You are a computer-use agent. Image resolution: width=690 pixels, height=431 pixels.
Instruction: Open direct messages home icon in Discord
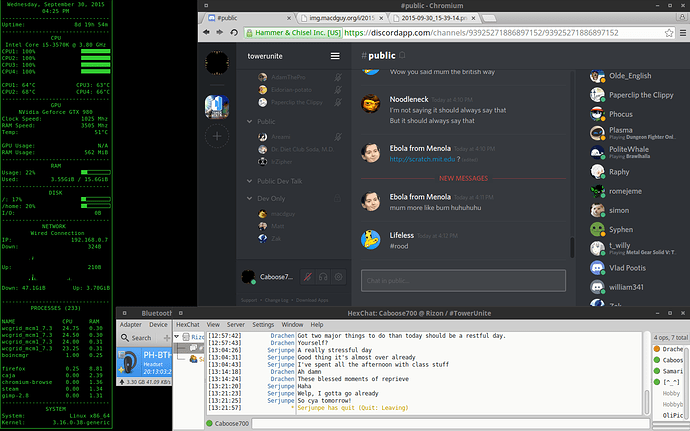[x=217, y=63]
